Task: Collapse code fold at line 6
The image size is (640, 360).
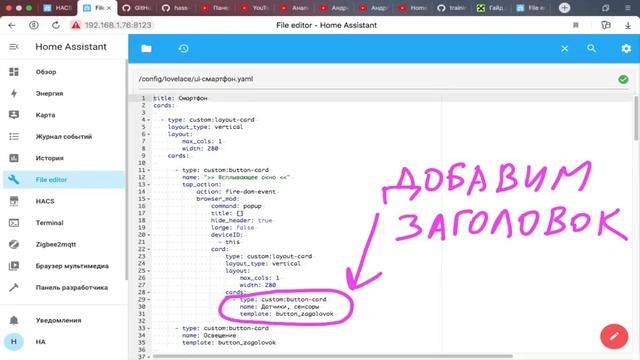Action: pos(149,134)
